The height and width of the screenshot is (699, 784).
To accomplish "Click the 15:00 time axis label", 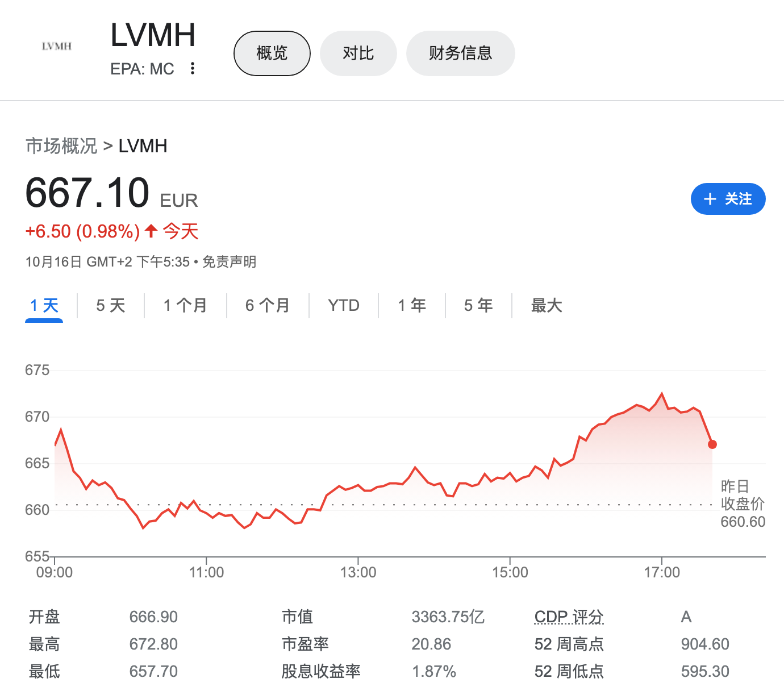I will click(x=510, y=572).
